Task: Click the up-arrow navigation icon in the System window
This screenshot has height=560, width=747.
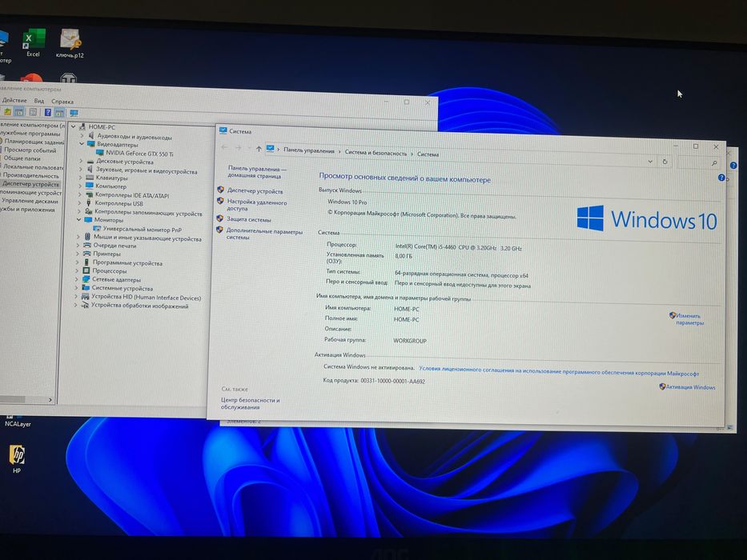Action: [259, 149]
